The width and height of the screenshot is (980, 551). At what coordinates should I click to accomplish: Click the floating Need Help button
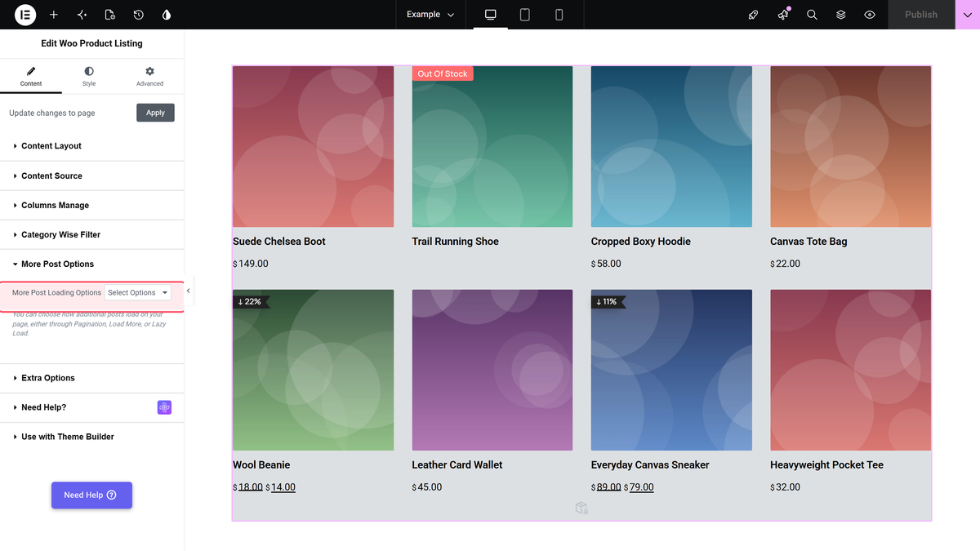click(x=91, y=495)
